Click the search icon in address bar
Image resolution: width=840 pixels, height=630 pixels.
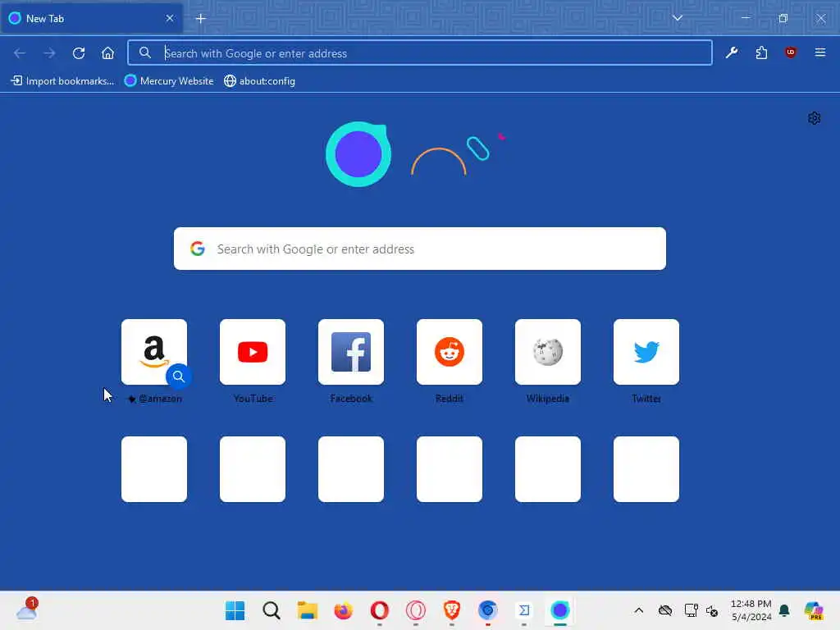click(x=144, y=52)
